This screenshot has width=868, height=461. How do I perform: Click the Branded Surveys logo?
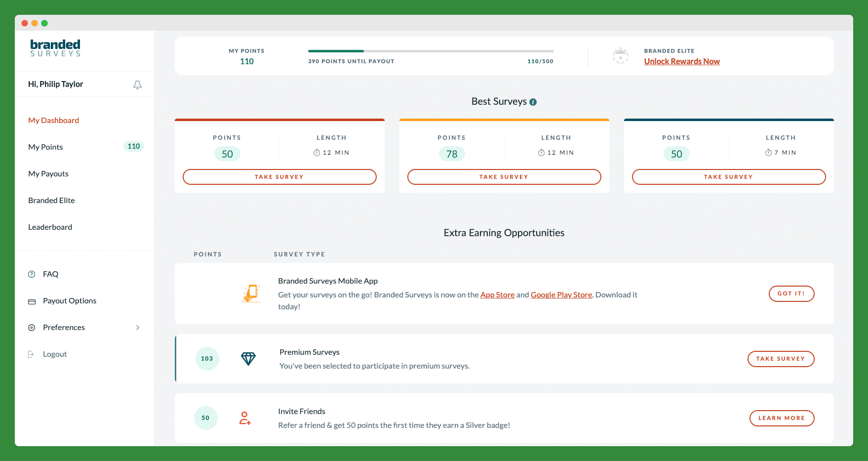(55, 48)
